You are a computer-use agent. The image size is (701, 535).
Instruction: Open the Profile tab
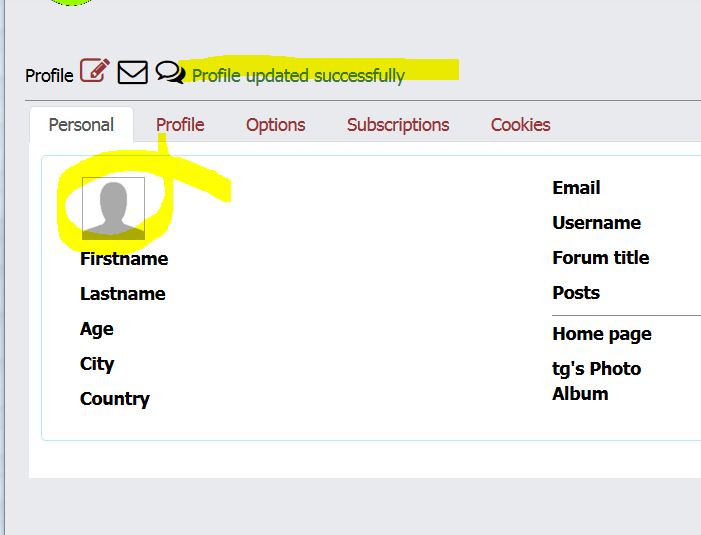180,125
